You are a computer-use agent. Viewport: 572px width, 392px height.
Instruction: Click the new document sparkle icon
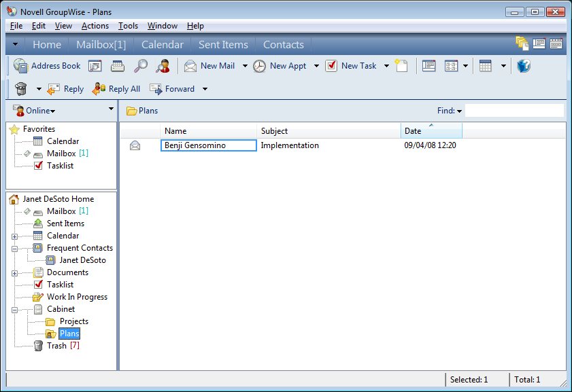point(401,66)
